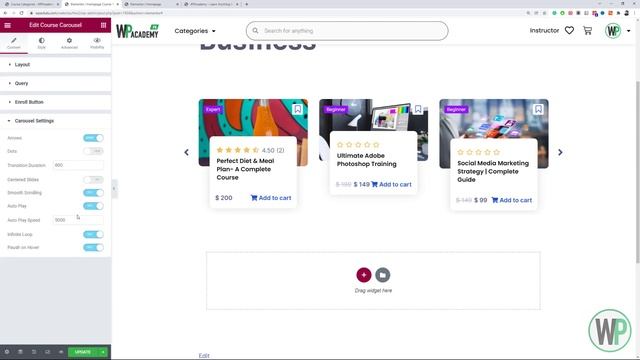Click the Transition Duration field
640x360 pixels.
(x=78, y=165)
